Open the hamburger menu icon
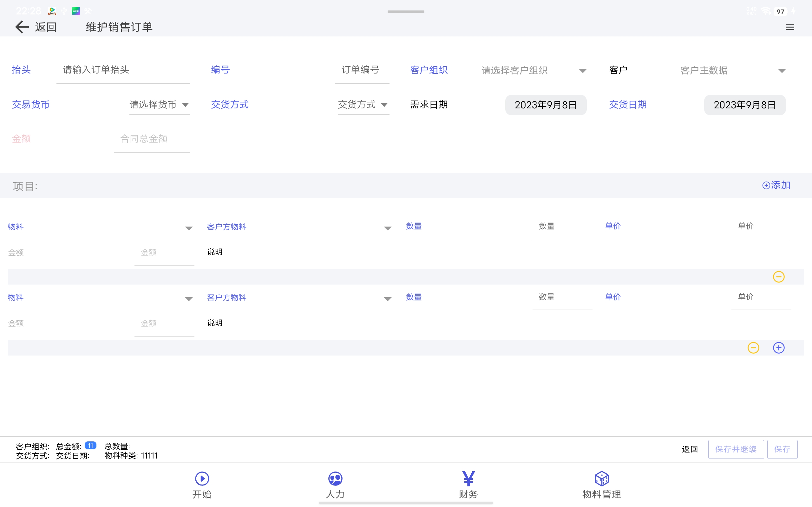 pyautogui.click(x=789, y=27)
